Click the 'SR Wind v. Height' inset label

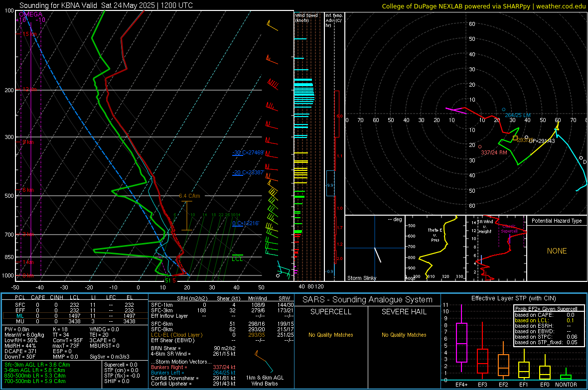point(485,227)
